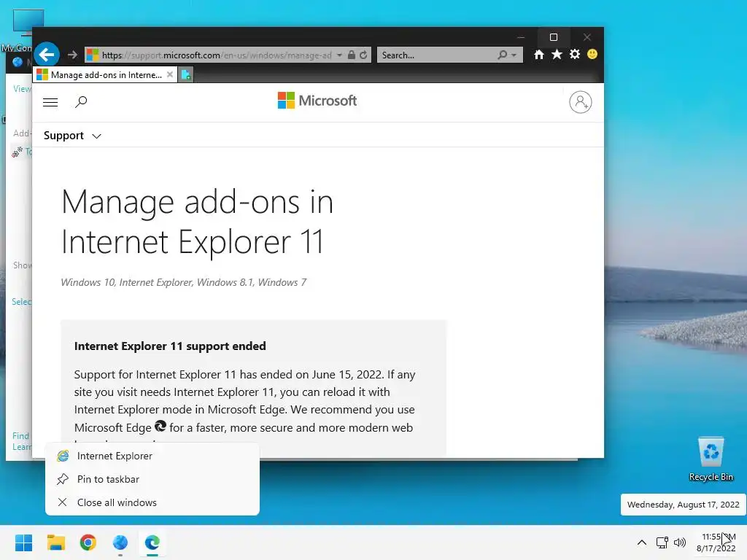The image size is (747, 560).
Task: Show hidden icons chevron in tray
Action: 642,542
